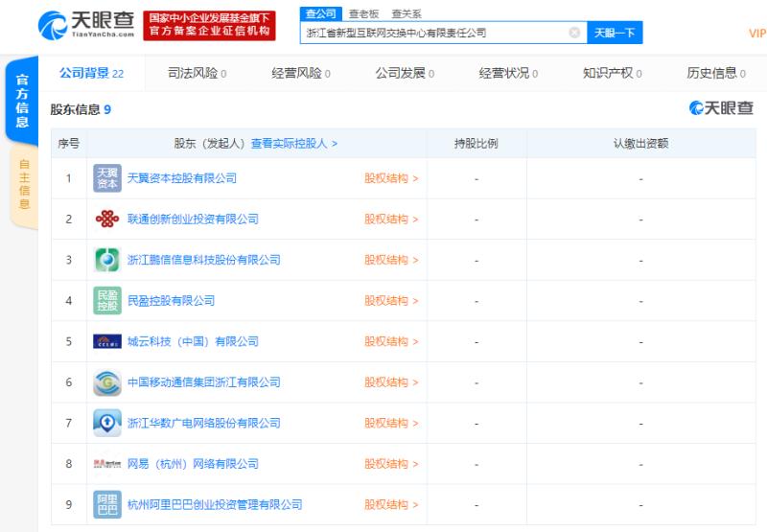
Task: Open 网易（杭州）网络有限公司 page
Action: coord(193,464)
